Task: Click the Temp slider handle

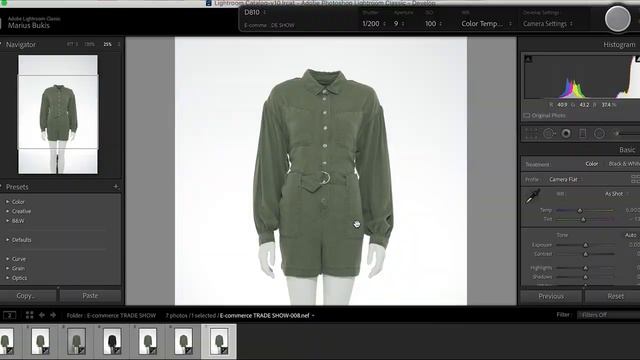Action: pos(580,211)
